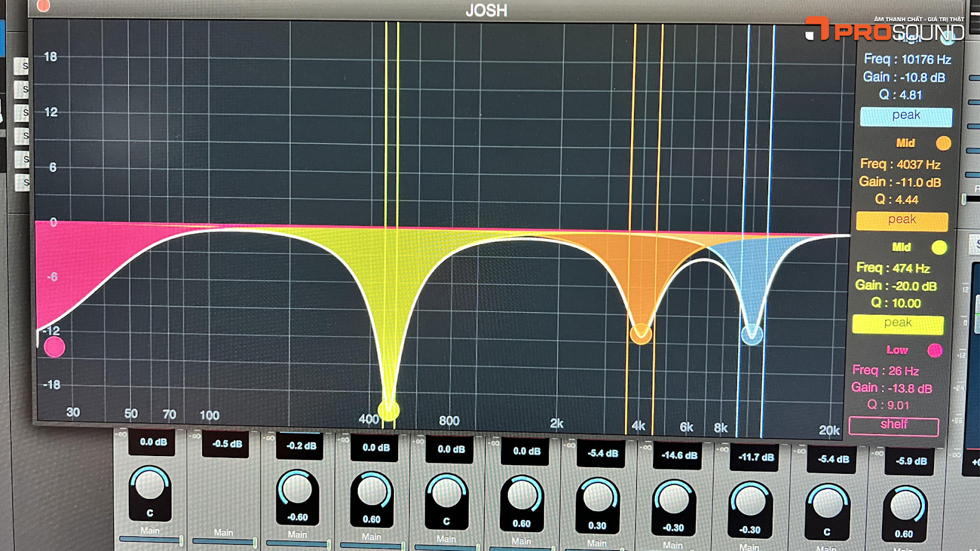Open the blue High band peak type selector

pos(906,116)
